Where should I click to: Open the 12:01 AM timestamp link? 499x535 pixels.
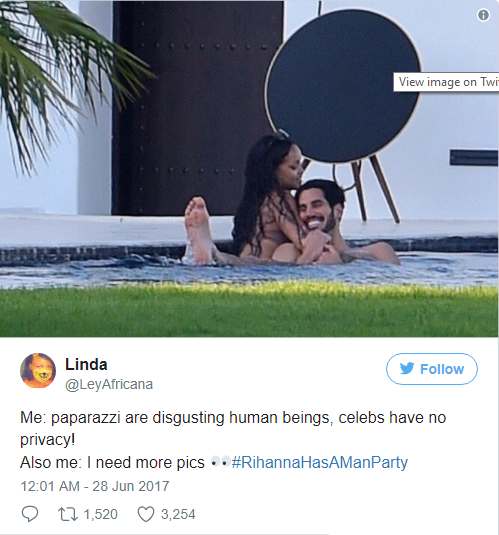pos(50,486)
